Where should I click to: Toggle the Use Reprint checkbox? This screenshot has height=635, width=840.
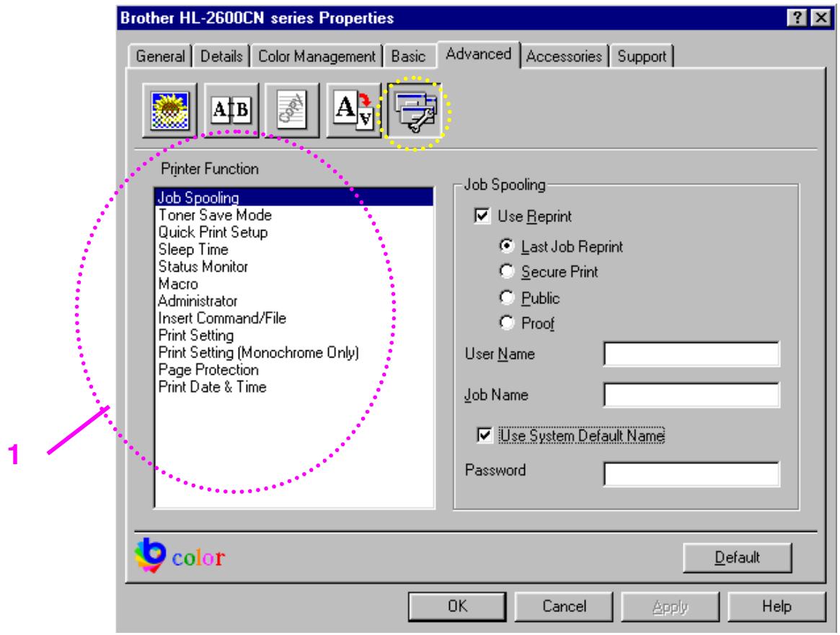pyautogui.click(x=482, y=216)
